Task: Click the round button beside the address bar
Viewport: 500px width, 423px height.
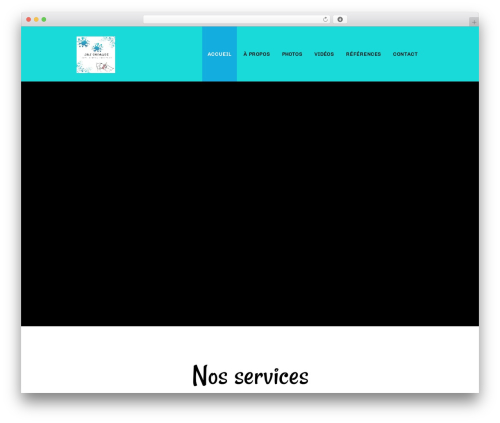Action: click(340, 20)
